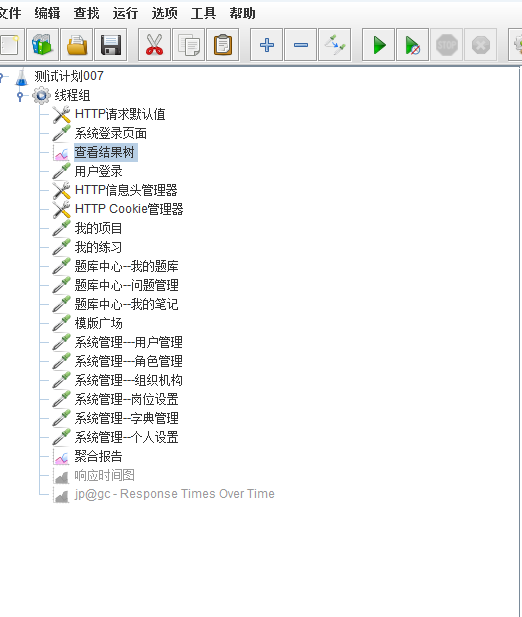Select 我的项目 sampler
Viewport: 522px width, 617px height.
(x=98, y=228)
